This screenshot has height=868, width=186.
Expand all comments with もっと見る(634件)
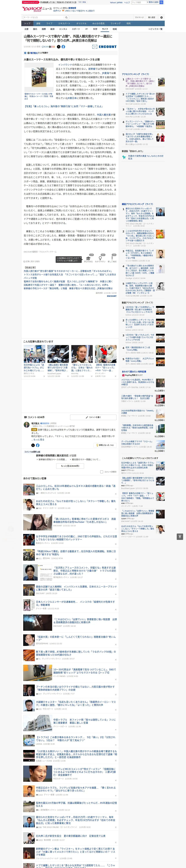click(x=70, y=466)
